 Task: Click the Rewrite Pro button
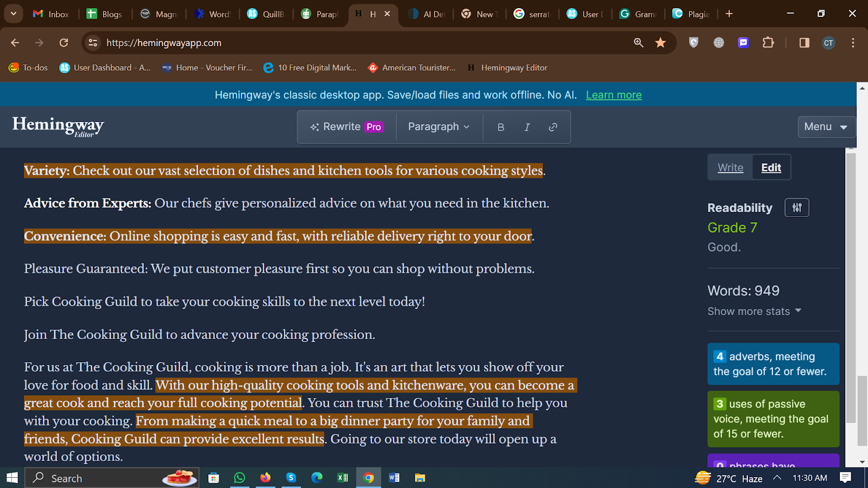pyautogui.click(x=347, y=127)
